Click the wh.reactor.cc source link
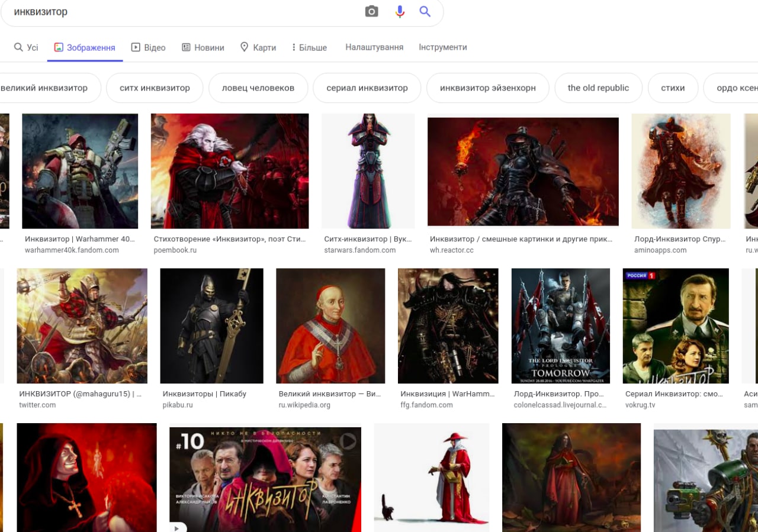Screen dimensions: 758x532 452,250
